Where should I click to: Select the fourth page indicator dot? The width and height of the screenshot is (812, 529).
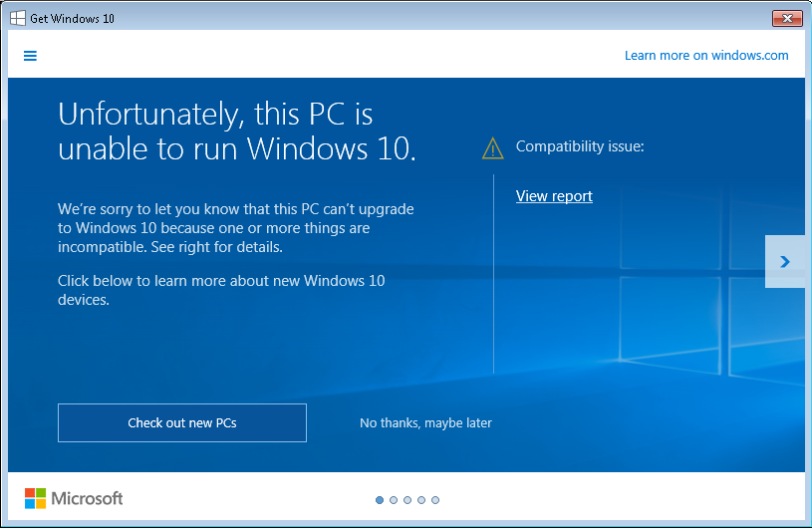[x=421, y=500]
